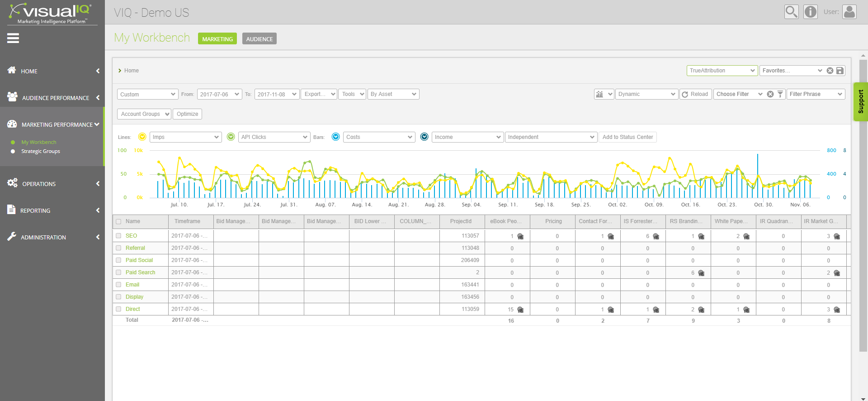
Task: Click the icon beside eBook value 15 in Direct row
Action: (x=520, y=310)
